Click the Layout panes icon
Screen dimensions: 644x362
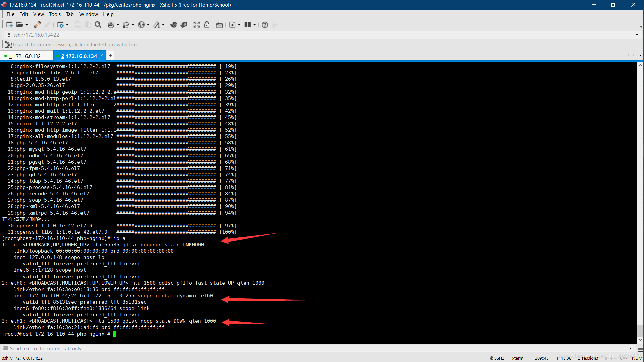[248, 25]
